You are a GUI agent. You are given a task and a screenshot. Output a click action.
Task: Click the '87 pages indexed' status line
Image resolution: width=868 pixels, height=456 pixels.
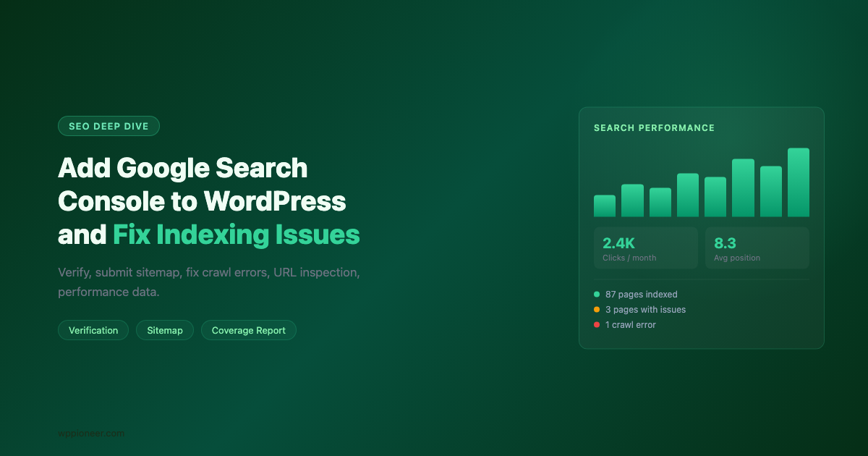(x=642, y=295)
